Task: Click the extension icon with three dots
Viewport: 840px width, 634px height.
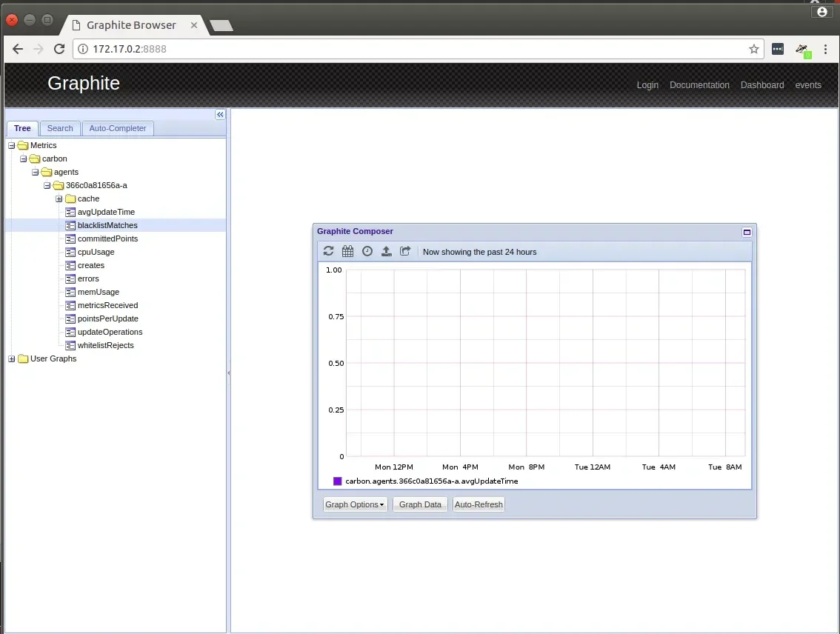Action: click(777, 50)
